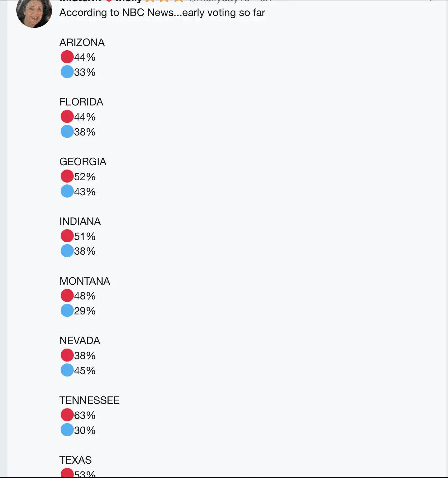Select the red circle under FLORIDA

click(x=67, y=117)
